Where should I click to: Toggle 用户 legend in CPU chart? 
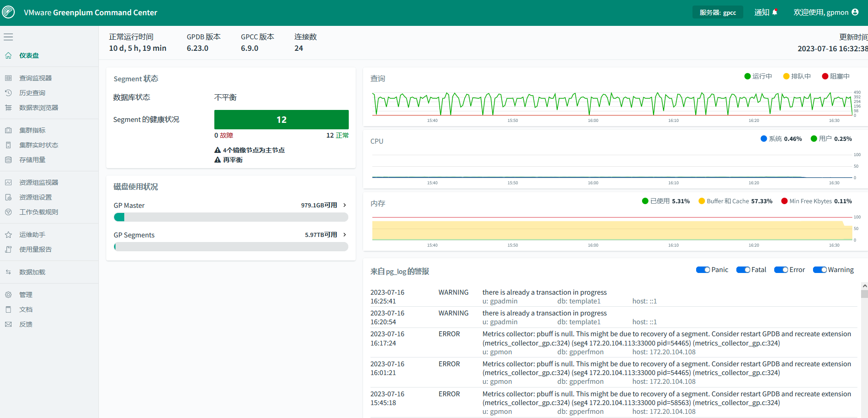click(x=832, y=139)
